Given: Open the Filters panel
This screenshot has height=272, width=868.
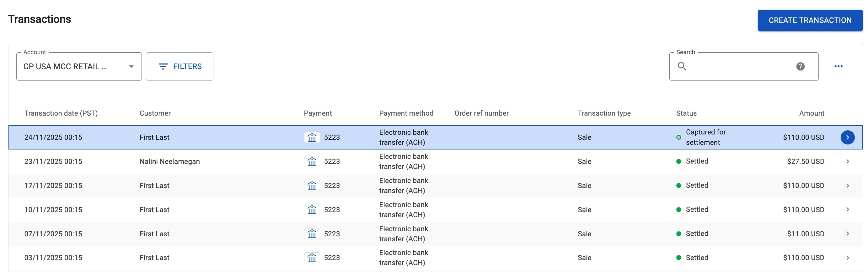Looking at the screenshot, I should click(179, 66).
